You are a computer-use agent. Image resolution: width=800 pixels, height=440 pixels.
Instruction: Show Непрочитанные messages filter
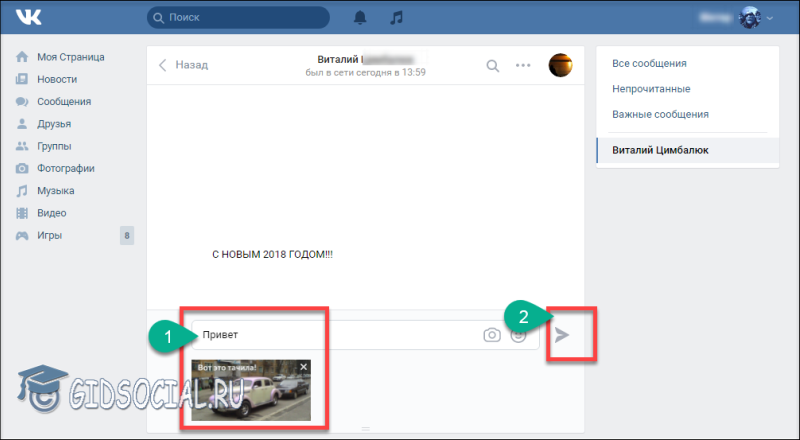(651, 89)
